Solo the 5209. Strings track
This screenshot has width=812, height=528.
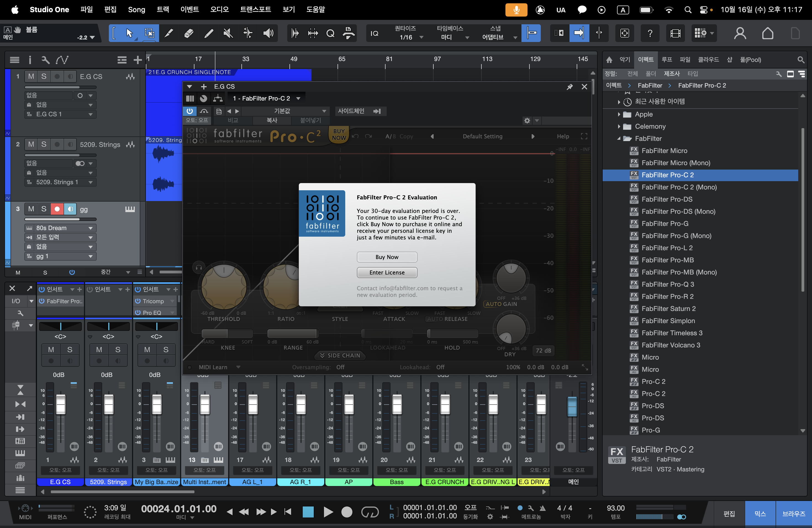pos(44,144)
